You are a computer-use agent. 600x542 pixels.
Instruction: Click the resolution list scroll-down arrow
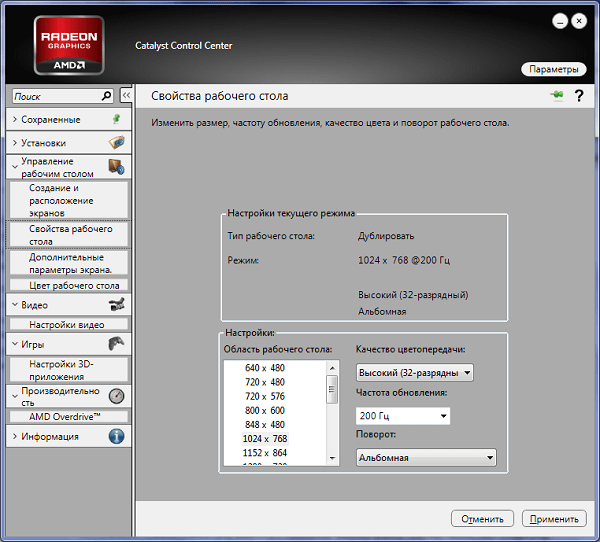tap(332, 458)
